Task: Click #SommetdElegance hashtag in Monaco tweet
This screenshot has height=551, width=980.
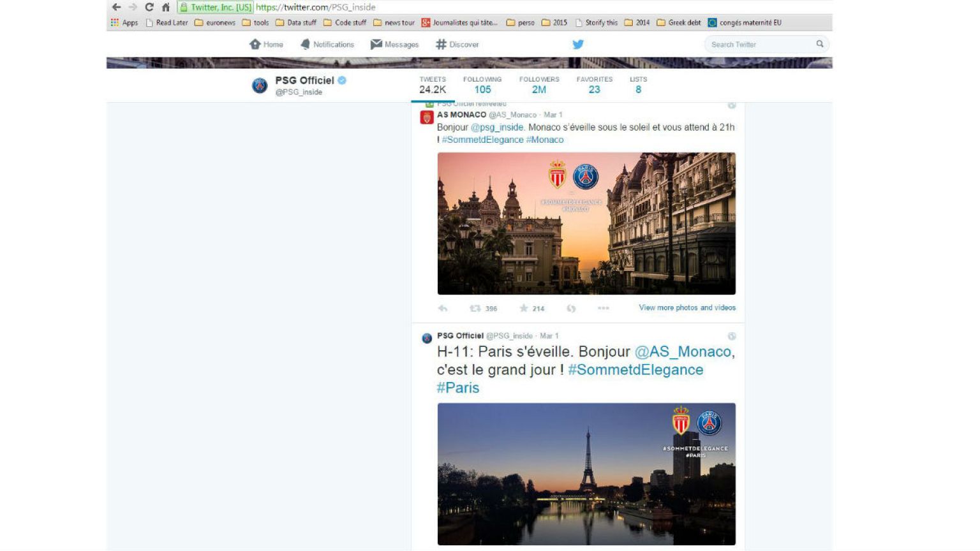Action: [482, 140]
